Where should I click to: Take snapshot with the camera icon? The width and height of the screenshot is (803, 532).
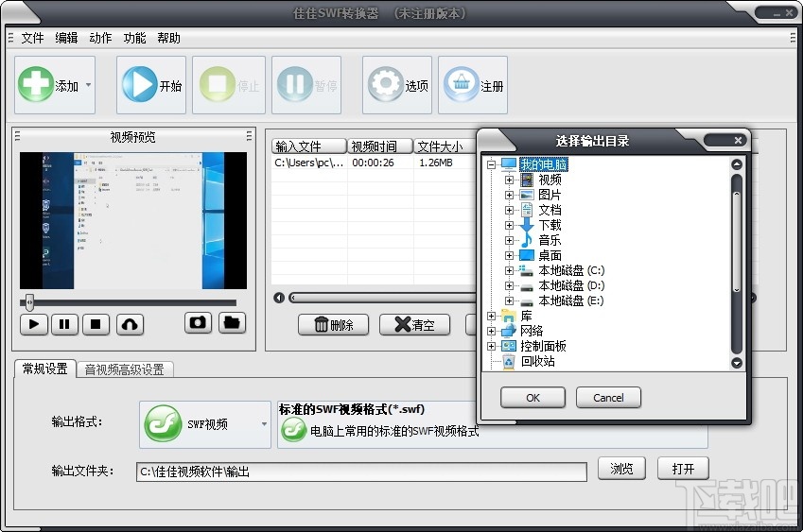[199, 323]
